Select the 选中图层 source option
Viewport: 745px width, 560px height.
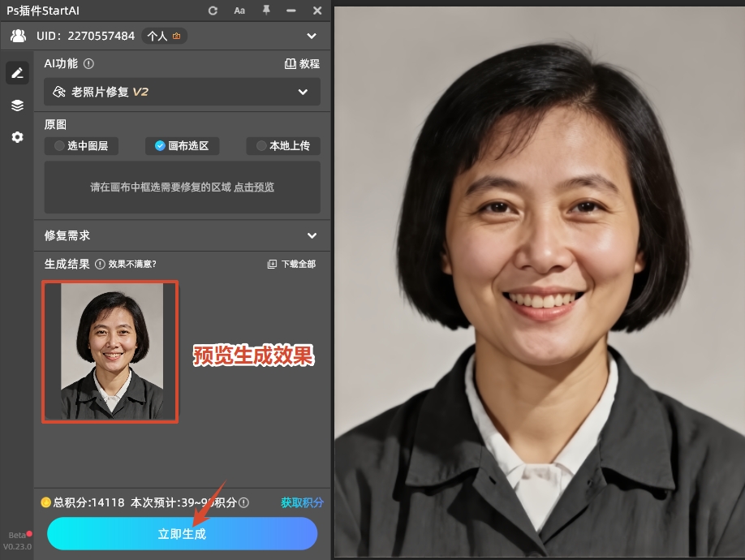pyautogui.click(x=81, y=146)
